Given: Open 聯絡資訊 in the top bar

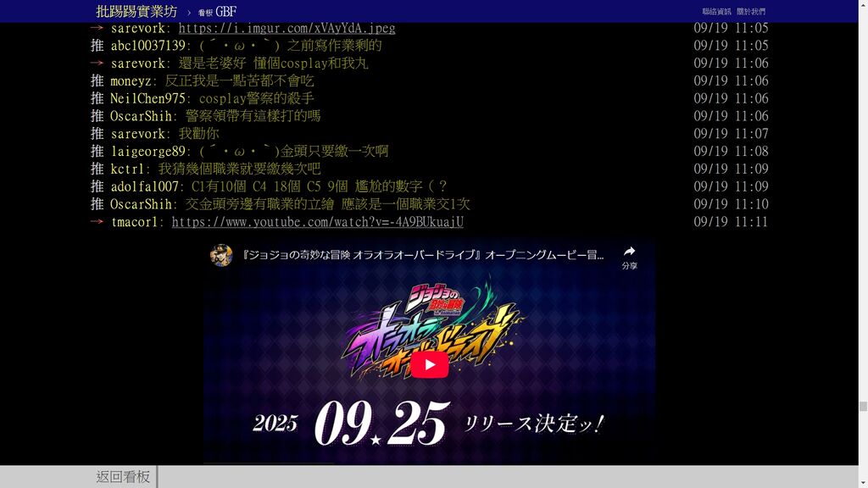Looking at the screenshot, I should 716,12.
